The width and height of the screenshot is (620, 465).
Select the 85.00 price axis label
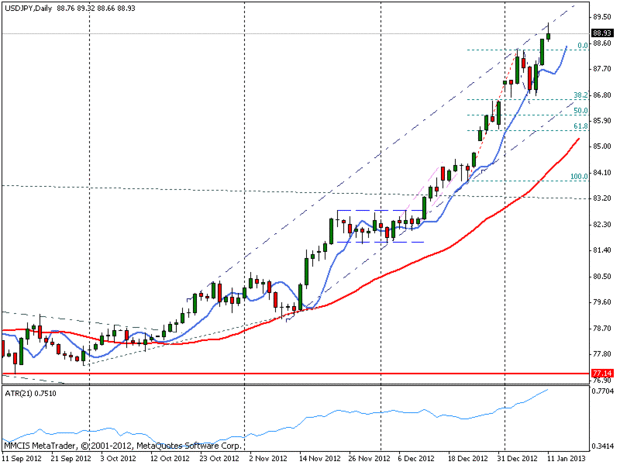602,146
